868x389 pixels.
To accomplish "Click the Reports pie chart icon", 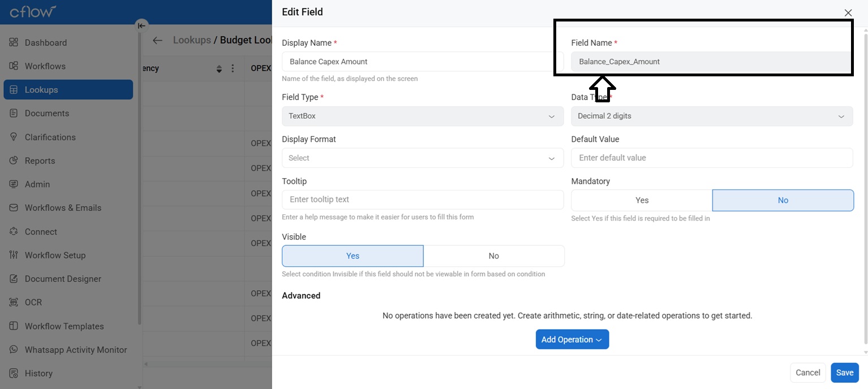I will click(x=14, y=161).
